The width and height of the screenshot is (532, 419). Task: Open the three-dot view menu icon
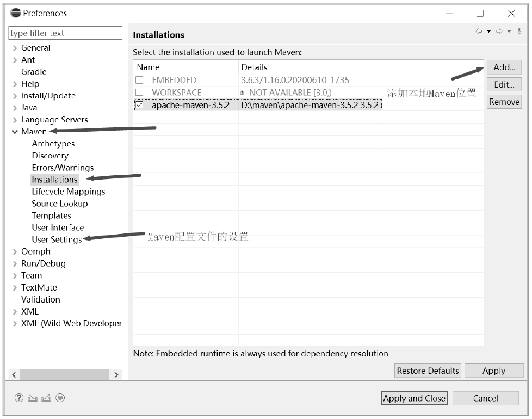(519, 32)
